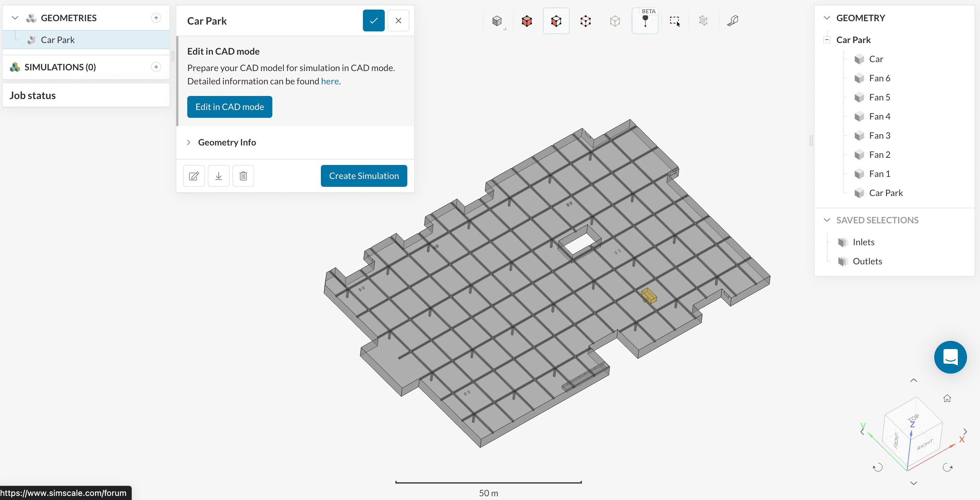Click the rename pencil icon
980x500 pixels.
(194, 176)
